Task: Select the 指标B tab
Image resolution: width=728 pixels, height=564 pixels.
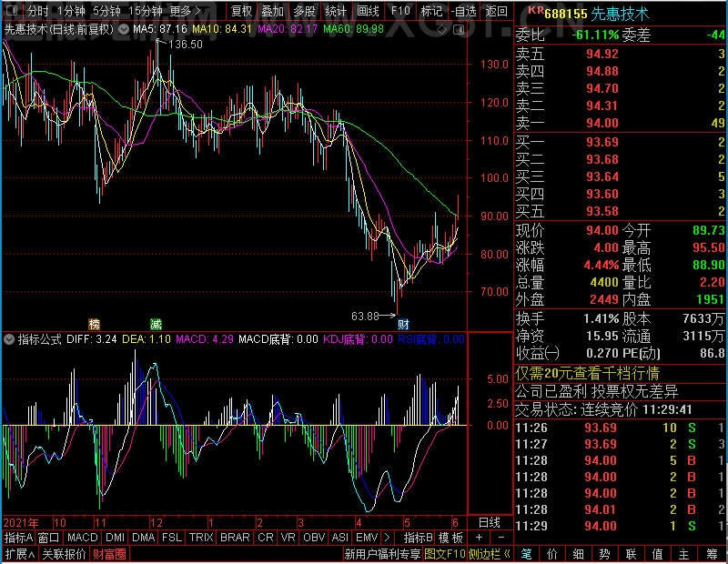Action: (x=419, y=537)
